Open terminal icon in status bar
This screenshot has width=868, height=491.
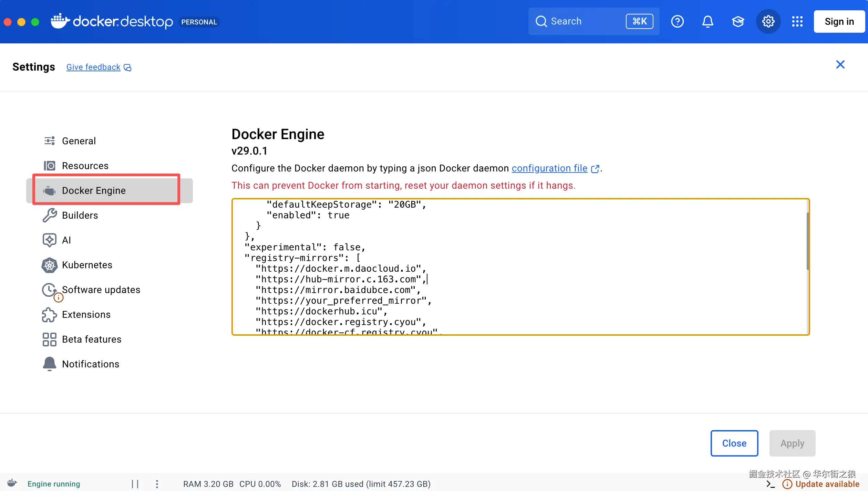771,484
